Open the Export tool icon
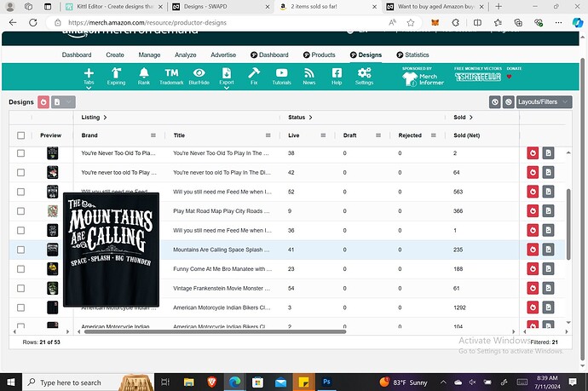Image resolution: width=588 pixels, height=391 pixels. [x=227, y=76]
